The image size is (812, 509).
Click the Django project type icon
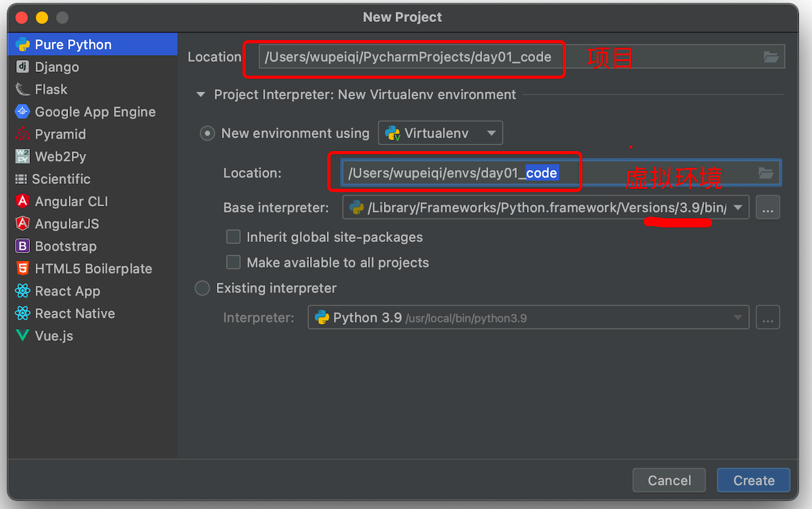(x=23, y=67)
